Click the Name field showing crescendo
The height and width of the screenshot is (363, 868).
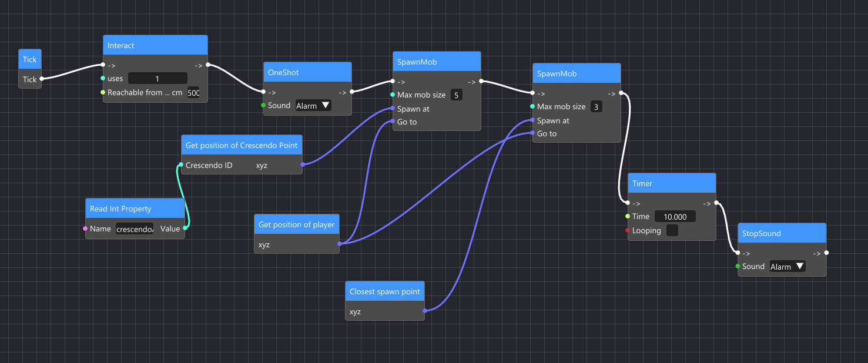[x=135, y=228]
